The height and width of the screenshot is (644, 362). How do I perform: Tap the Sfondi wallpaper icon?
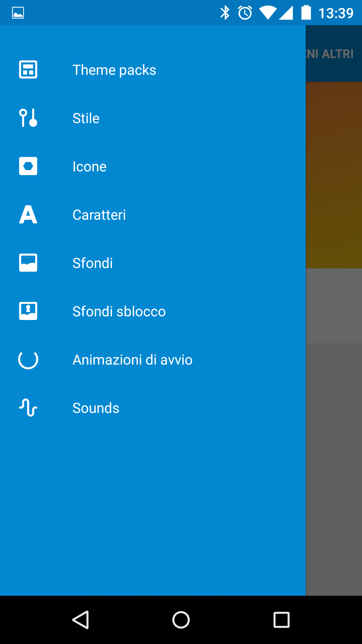[x=28, y=263]
